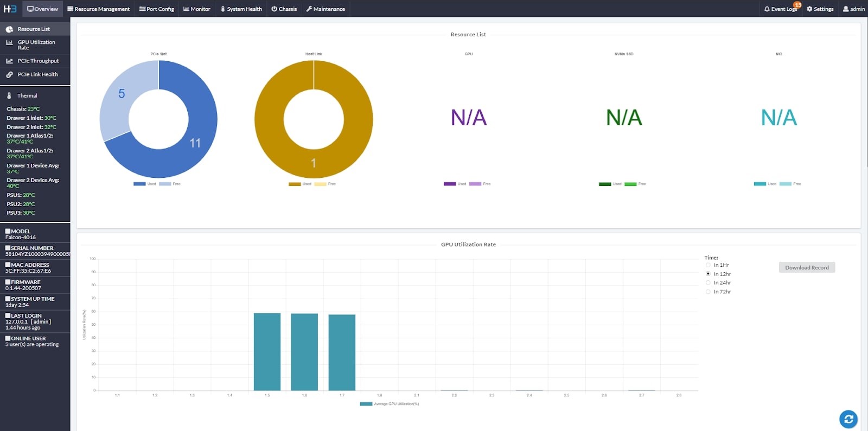Open the System Health menu
The height and width of the screenshot is (431, 868).
tap(241, 9)
